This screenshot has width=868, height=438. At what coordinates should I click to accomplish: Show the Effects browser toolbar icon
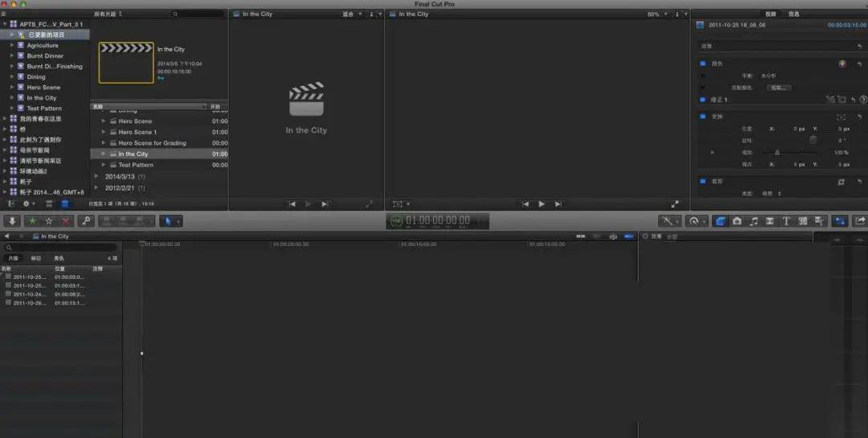[720, 221]
